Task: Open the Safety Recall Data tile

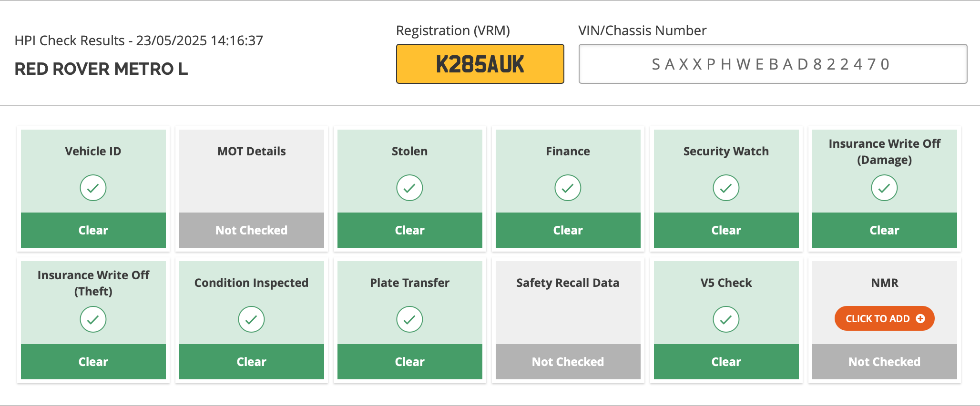Action: click(x=568, y=320)
